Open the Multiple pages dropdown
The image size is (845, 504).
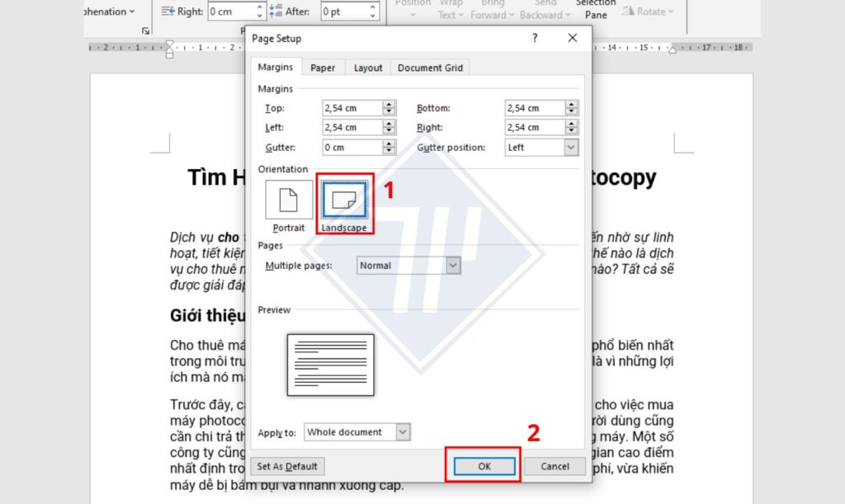[x=453, y=266]
